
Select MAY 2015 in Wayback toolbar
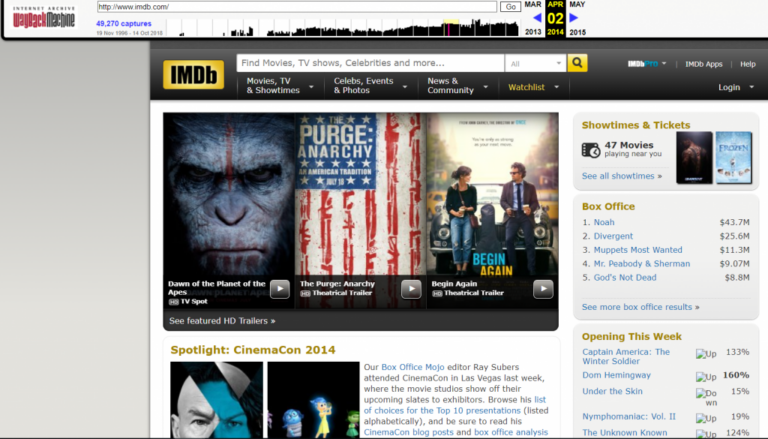point(577,18)
